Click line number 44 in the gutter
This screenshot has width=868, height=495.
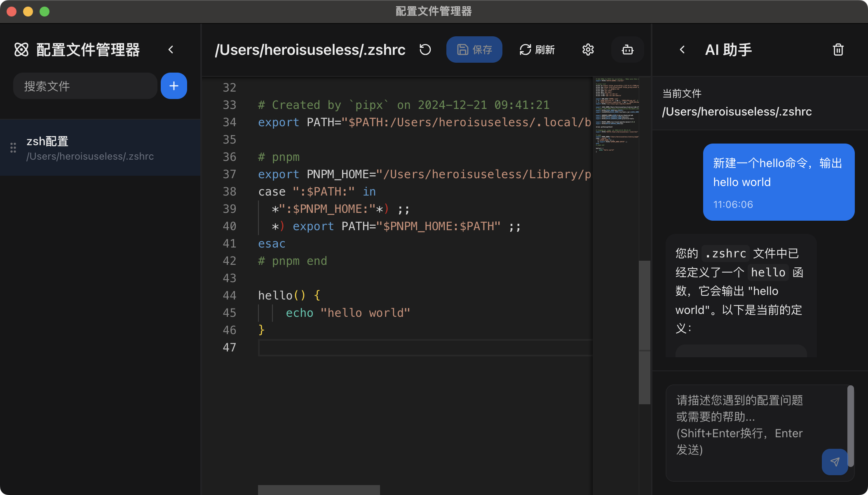[x=229, y=295]
